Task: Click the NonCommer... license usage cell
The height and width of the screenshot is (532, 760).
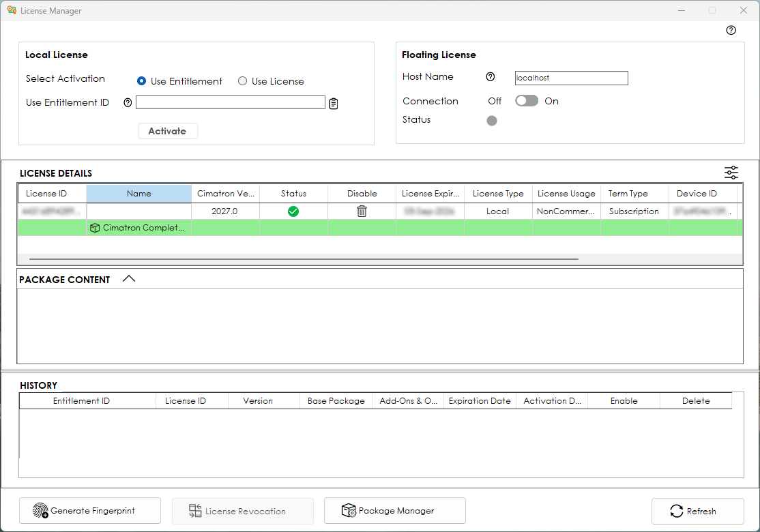Action: coord(566,211)
